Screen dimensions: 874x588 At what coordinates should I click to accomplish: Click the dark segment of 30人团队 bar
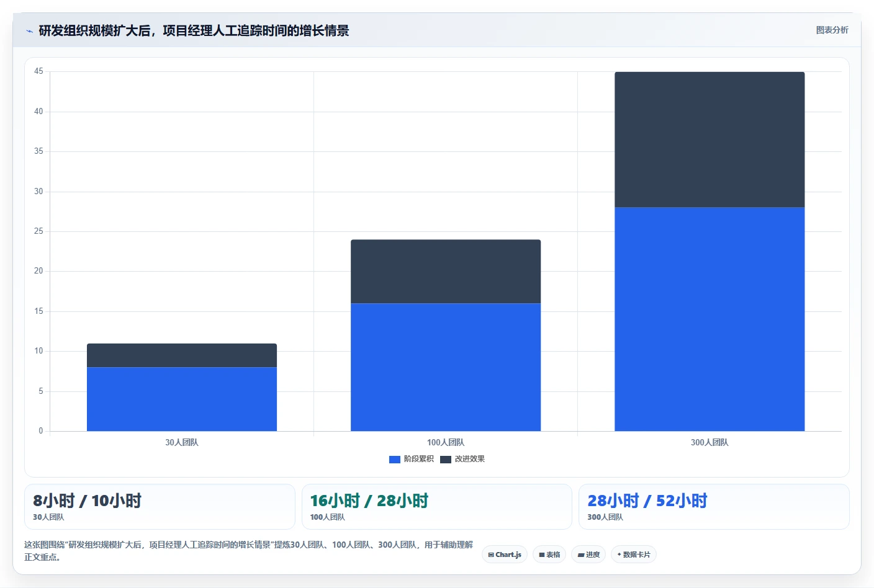pos(182,355)
